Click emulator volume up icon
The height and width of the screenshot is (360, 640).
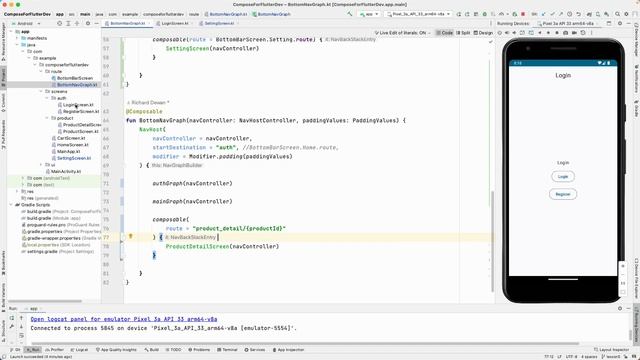click(x=507, y=33)
